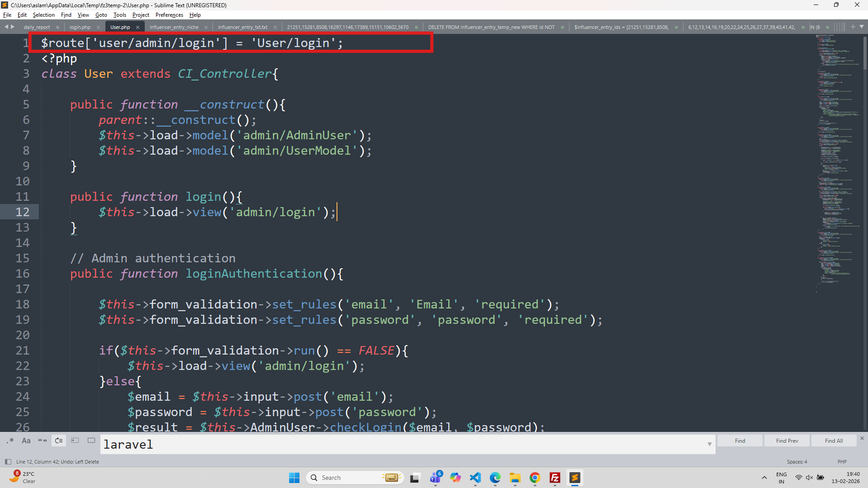The height and width of the screenshot is (488, 868).
Task: Open the Preferences menu
Action: coord(169,15)
